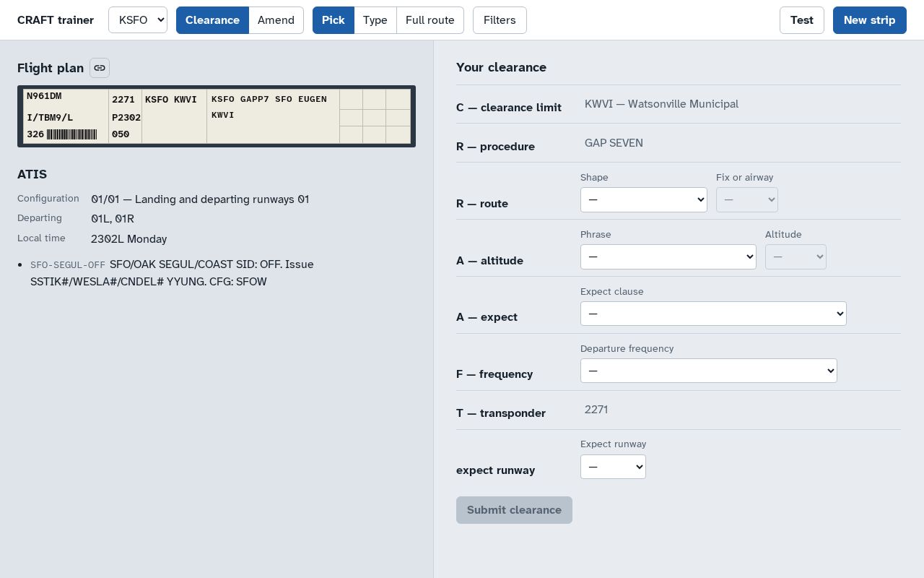Select Type input mode
The height and width of the screenshot is (578, 924).
point(375,20)
